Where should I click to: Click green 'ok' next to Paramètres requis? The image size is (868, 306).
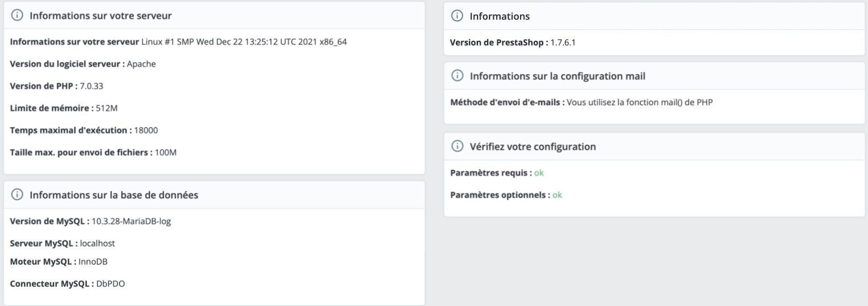coord(539,173)
